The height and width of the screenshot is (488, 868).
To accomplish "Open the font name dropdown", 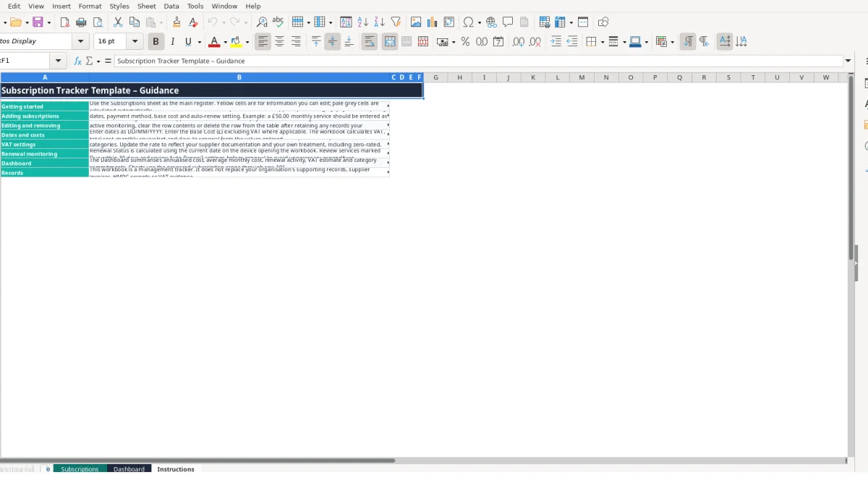I will 81,42.
